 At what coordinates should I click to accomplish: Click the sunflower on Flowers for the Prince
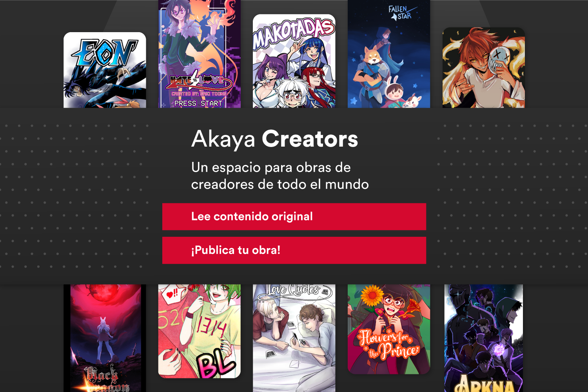coord(372,296)
